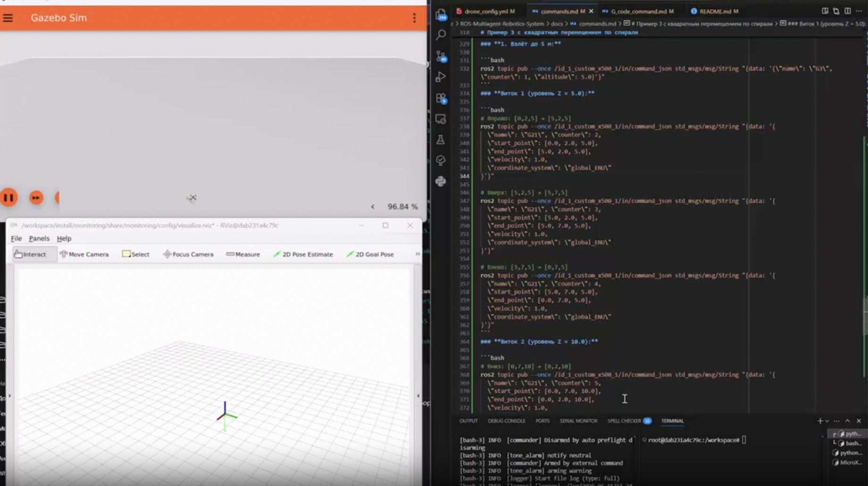The image size is (868, 486).
Task: Select the MicroX... terminal in the list
Action: (849, 462)
